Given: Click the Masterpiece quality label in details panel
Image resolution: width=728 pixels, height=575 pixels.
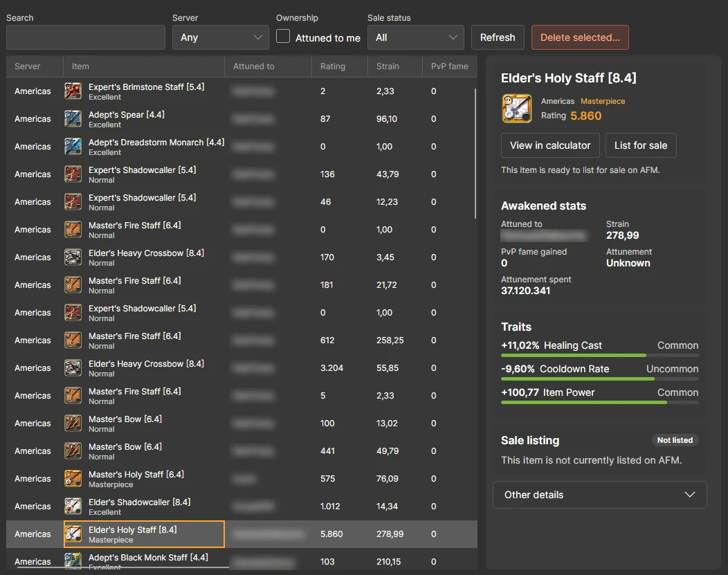Looking at the screenshot, I should (603, 101).
